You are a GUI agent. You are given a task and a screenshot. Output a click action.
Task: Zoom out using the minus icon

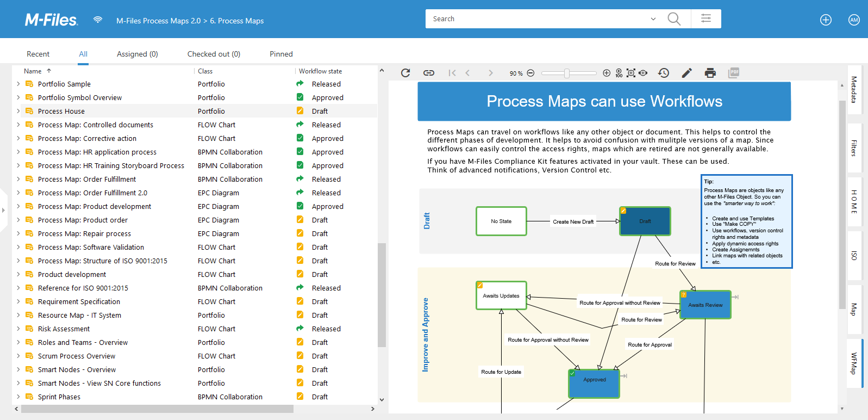531,73
